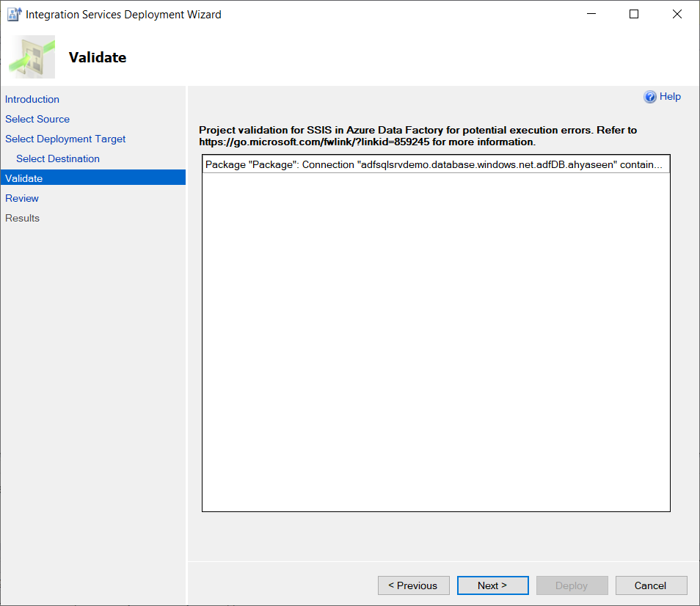Click the Help question mark icon
This screenshot has width=700, height=606.
pos(650,97)
